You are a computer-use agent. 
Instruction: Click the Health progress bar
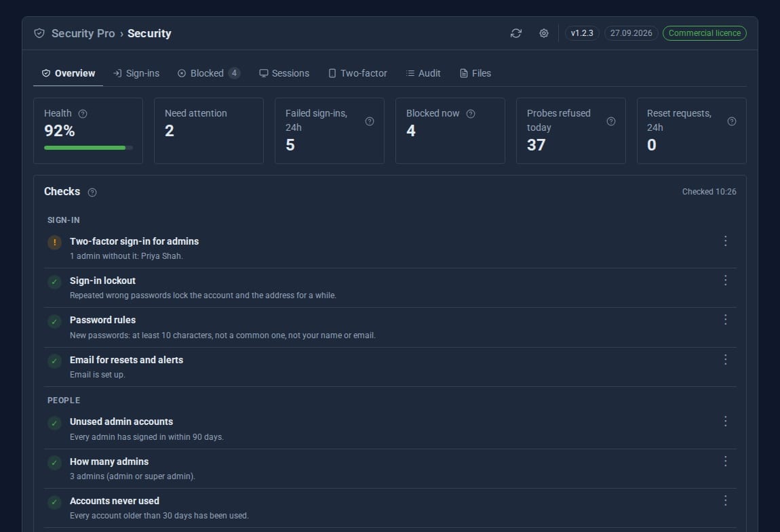tap(89, 148)
